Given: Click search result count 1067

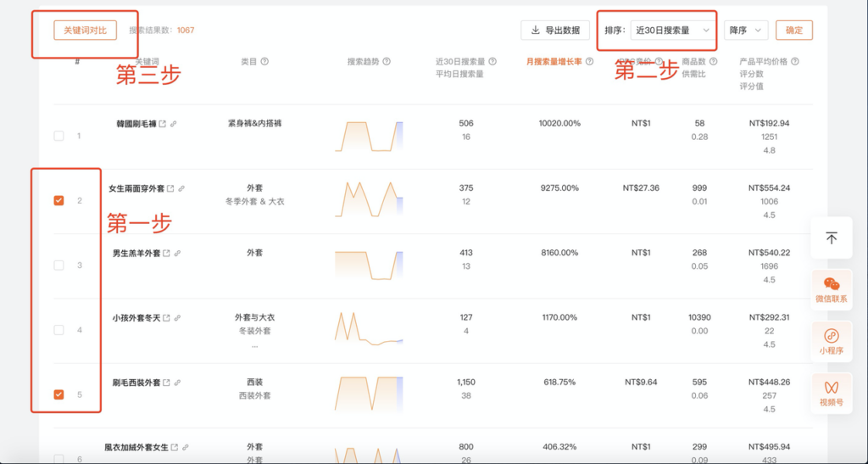Looking at the screenshot, I should coord(186,31).
